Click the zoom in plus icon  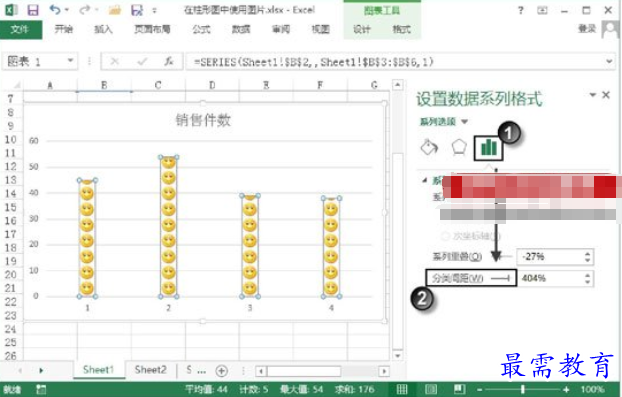(x=566, y=389)
